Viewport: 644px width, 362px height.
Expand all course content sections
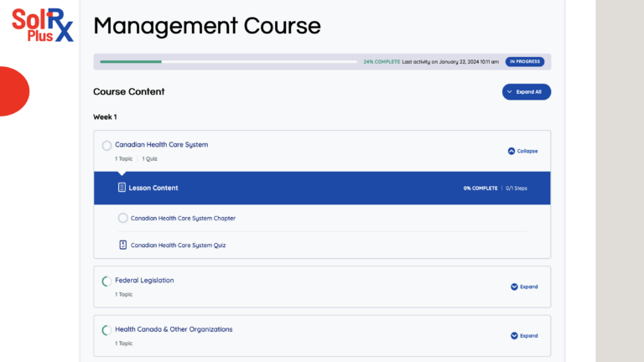coord(526,92)
